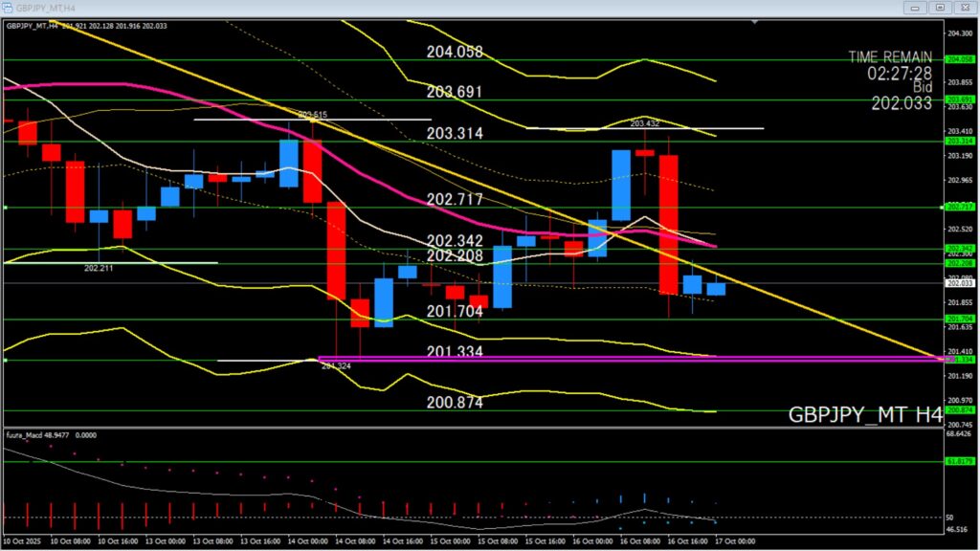
Task: Click the 200.874 horizontal level label
Action: (455, 403)
